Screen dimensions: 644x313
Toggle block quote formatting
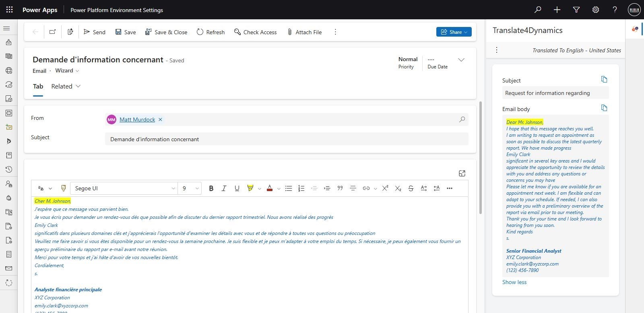pyautogui.click(x=340, y=188)
